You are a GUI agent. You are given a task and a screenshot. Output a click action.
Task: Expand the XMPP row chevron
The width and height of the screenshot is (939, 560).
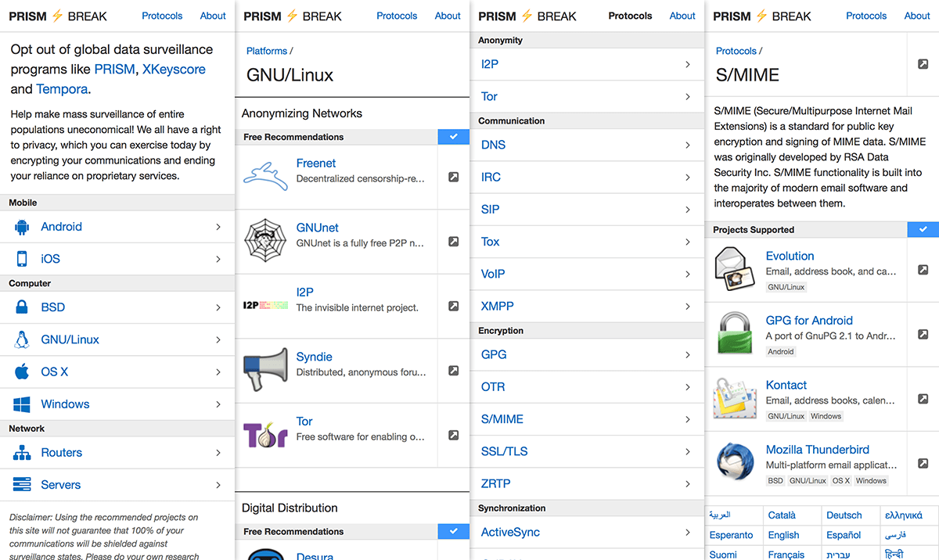pos(688,307)
